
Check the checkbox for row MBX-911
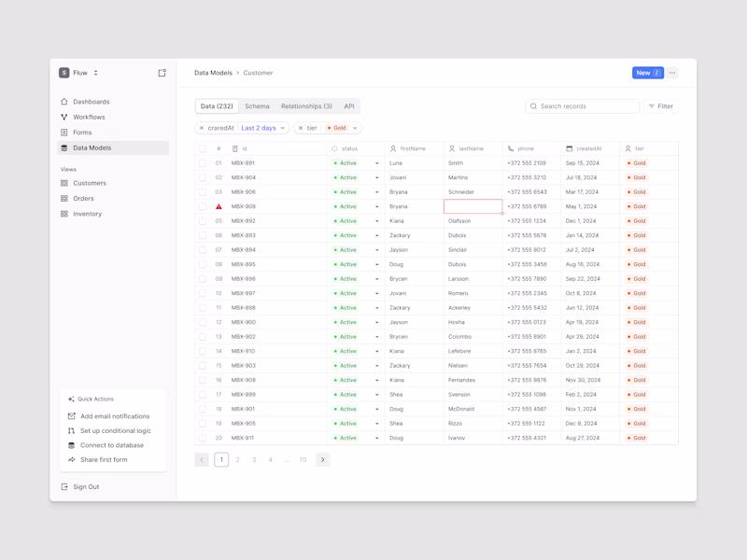(203, 438)
